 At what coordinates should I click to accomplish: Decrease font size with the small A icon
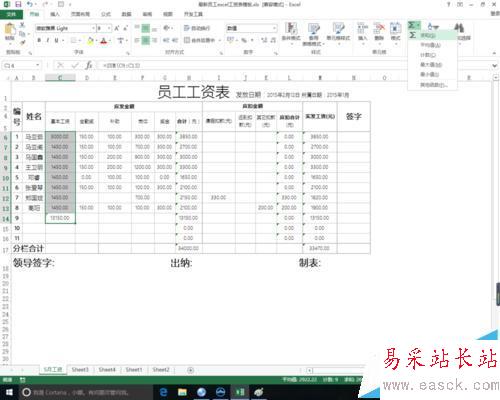pyautogui.click(x=126, y=28)
